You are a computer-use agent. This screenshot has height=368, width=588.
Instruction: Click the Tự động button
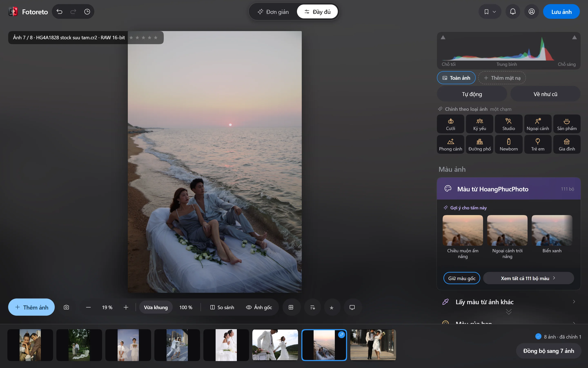[472, 94]
